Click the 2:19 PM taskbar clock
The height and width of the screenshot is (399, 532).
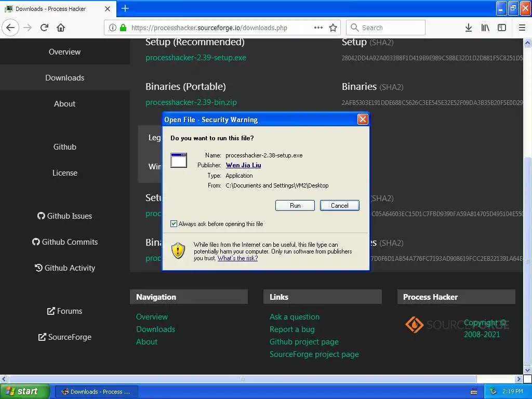tap(513, 392)
